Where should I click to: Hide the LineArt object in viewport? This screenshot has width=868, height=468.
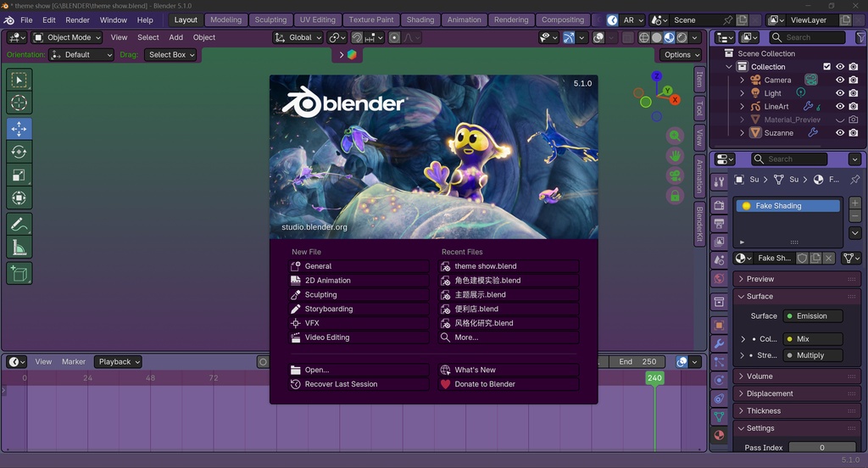coord(840,106)
